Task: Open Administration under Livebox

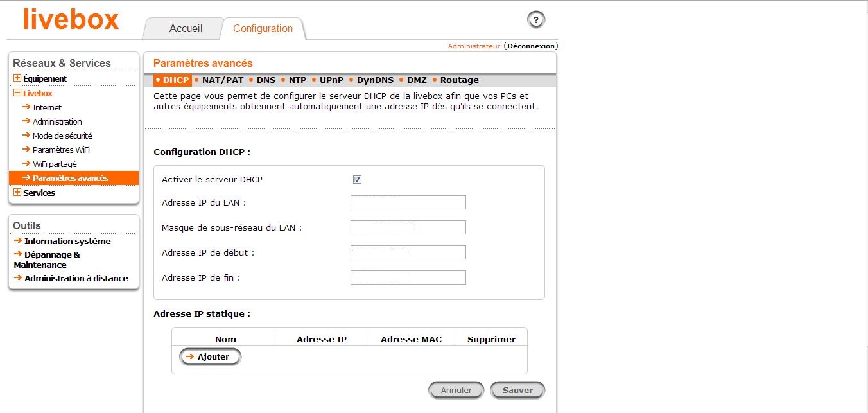Action: tap(57, 122)
